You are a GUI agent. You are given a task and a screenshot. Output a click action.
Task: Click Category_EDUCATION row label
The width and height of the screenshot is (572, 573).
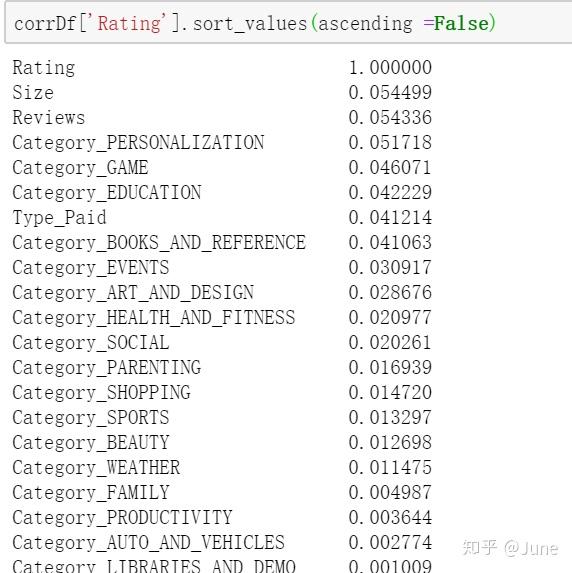(107, 193)
